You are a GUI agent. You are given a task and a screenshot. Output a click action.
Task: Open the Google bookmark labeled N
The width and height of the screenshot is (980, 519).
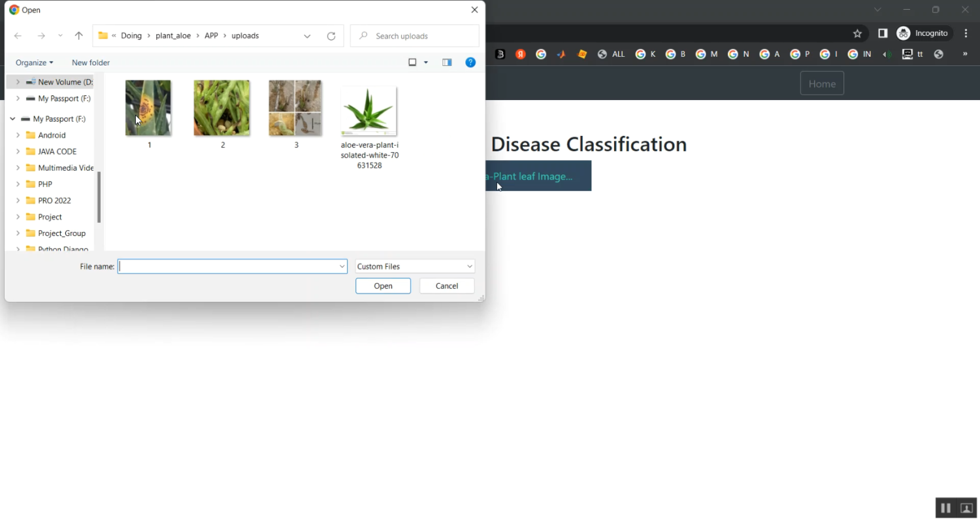[x=739, y=54]
